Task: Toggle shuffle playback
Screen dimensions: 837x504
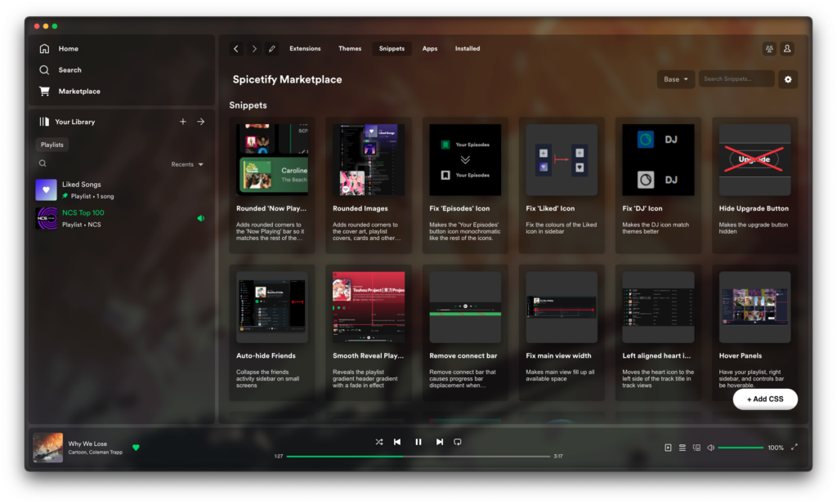Action: [379, 442]
